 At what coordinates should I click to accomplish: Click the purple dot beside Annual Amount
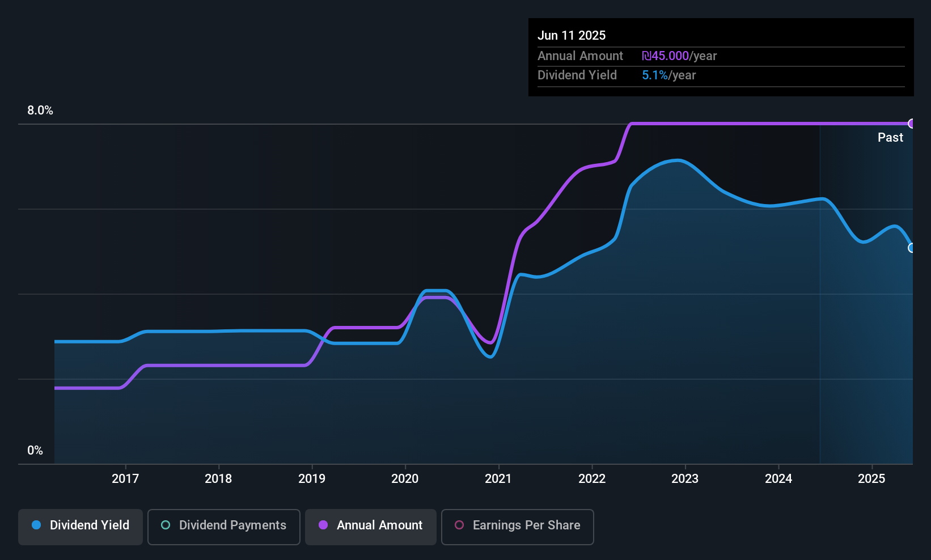click(x=323, y=525)
